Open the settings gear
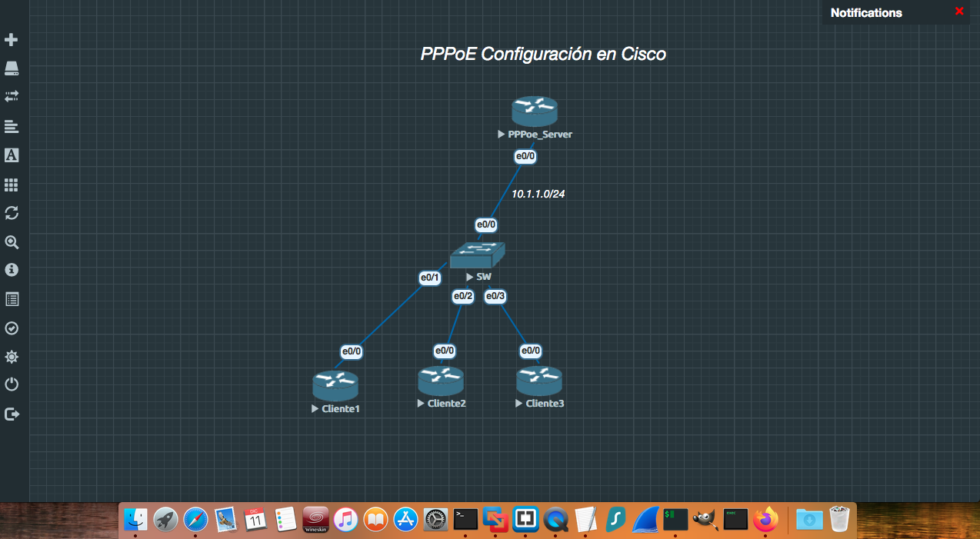 [11, 356]
